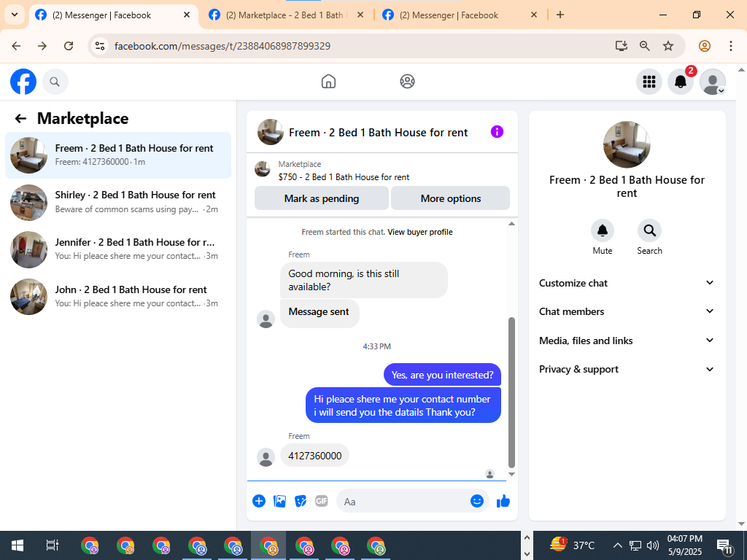Viewport: 747px width, 560px height.
Task: Open conversation information purple icon
Action: pos(497,132)
